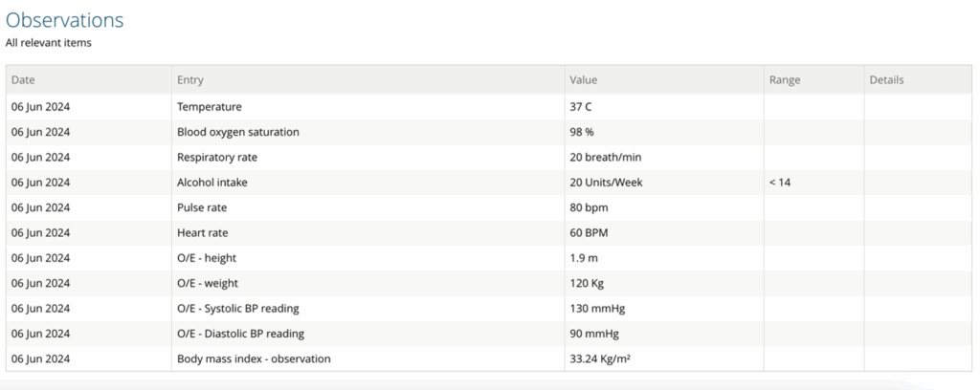Image resolution: width=980 pixels, height=390 pixels.
Task: Click the '60 BPM' value
Action: pos(589,232)
